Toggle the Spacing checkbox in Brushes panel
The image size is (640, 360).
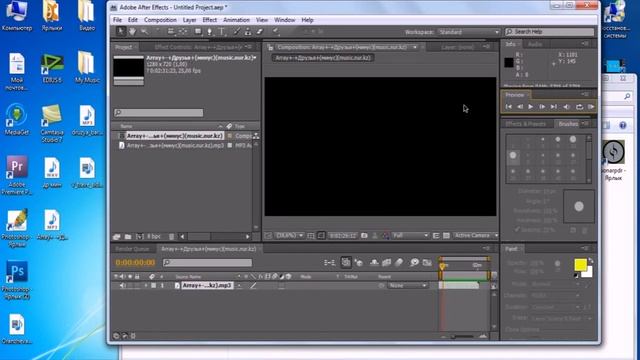click(x=517, y=230)
